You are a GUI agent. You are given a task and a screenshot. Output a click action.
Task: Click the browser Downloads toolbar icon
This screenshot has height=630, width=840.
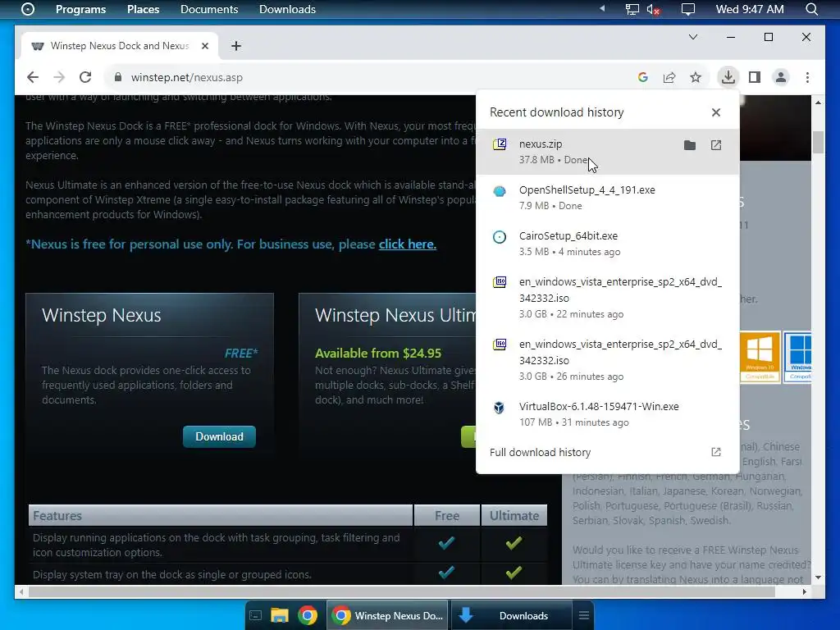tap(728, 77)
